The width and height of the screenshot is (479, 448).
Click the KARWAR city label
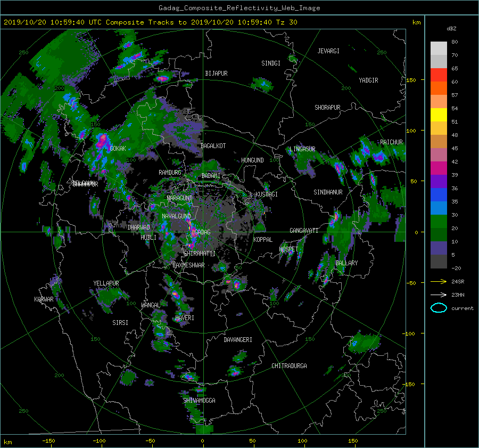tap(44, 299)
